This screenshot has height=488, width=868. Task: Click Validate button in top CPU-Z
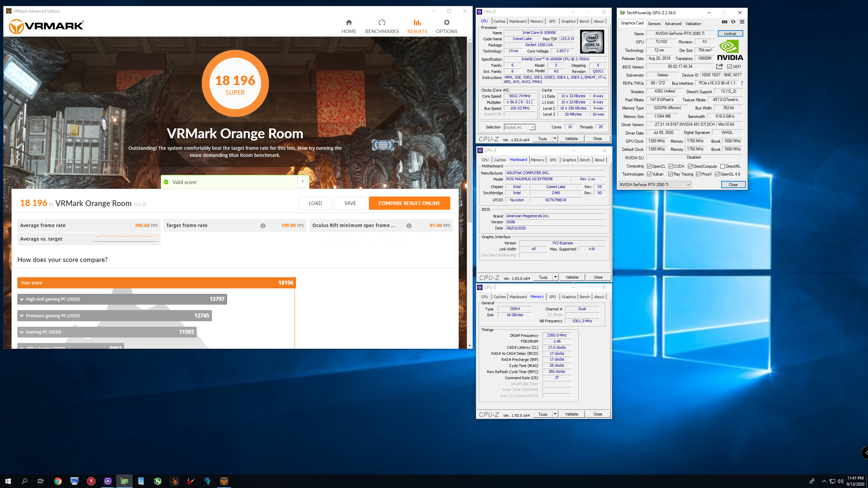click(x=571, y=139)
